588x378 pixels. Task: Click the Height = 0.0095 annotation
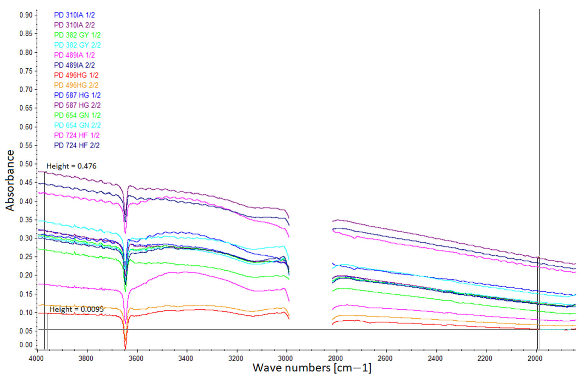pos(77,309)
